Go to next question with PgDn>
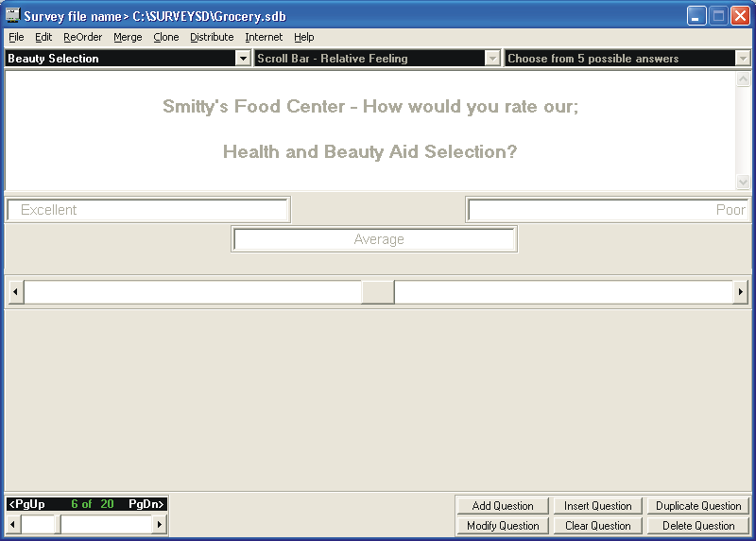Screen dimensions: 756x541 coord(146,504)
